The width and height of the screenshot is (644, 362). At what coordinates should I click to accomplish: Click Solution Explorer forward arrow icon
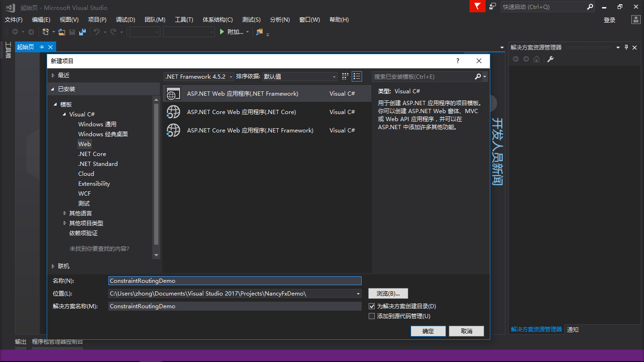pyautogui.click(x=526, y=59)
